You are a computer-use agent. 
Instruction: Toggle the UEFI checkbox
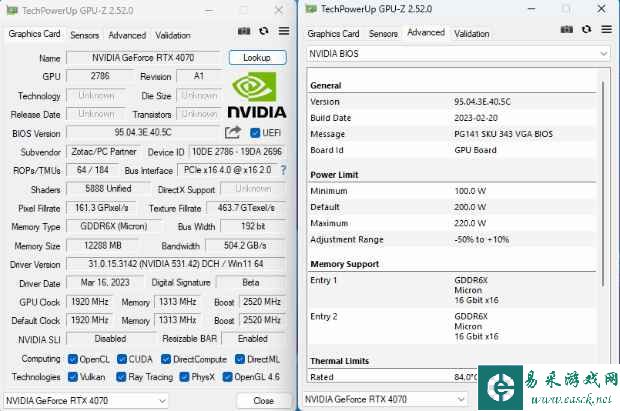(x=255, y=133)
